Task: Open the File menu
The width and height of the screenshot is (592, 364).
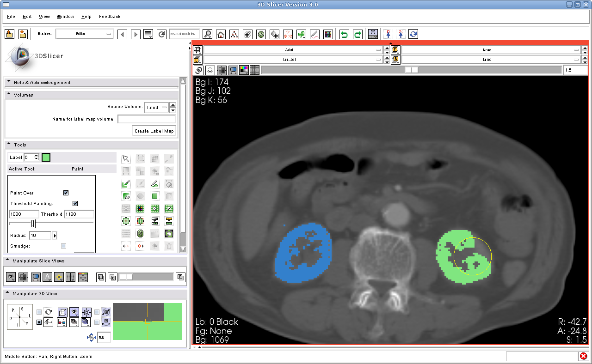Action: coord(11,17)
